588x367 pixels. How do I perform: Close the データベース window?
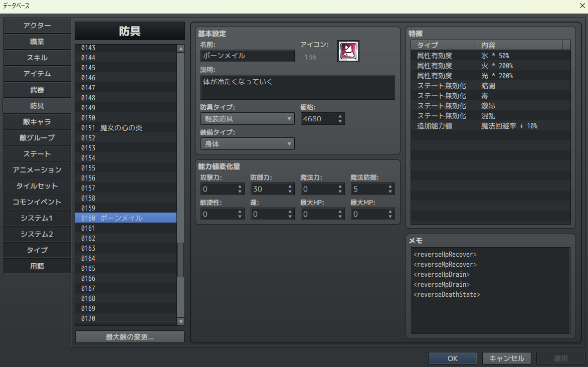click(582, 5)
